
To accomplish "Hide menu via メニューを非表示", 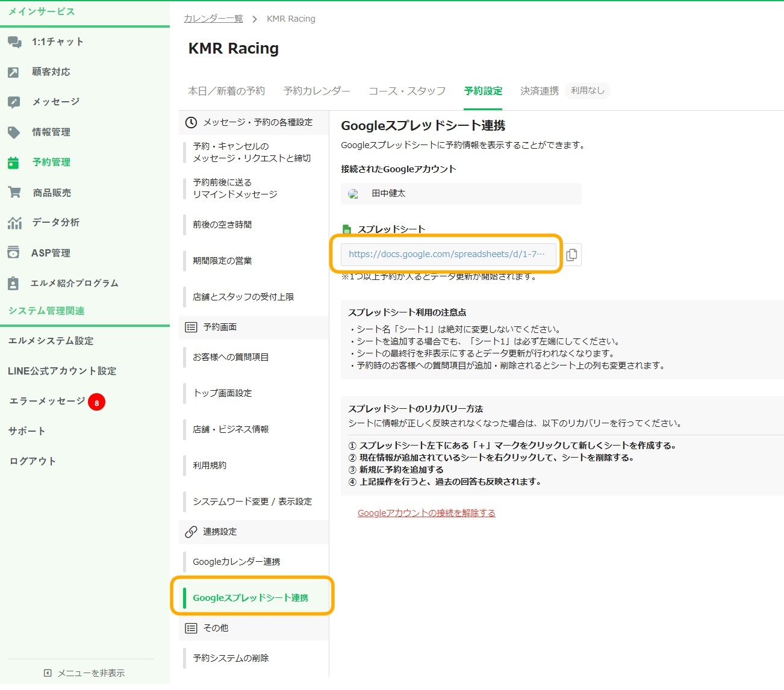I will point(91,673).
